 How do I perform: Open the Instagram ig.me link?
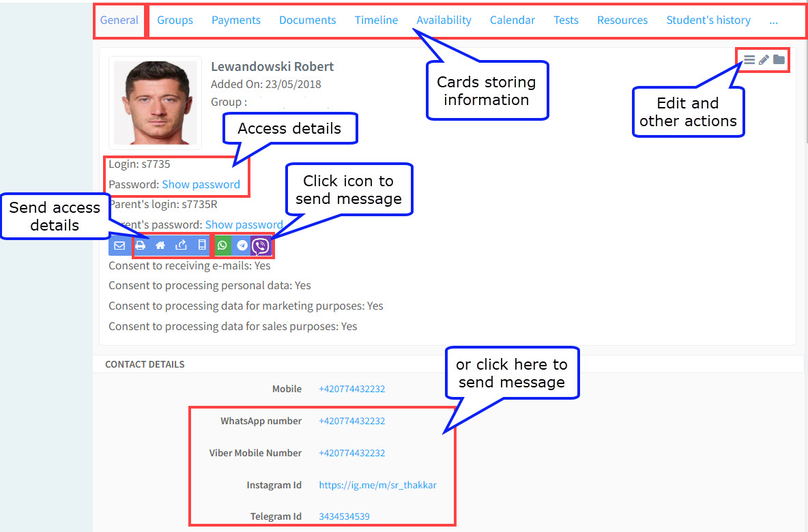coord(377,485)
